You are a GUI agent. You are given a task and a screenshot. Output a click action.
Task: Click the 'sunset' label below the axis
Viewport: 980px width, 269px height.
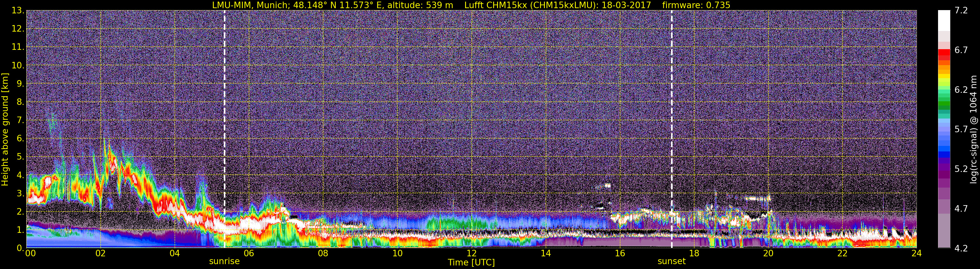pos(671,262)
